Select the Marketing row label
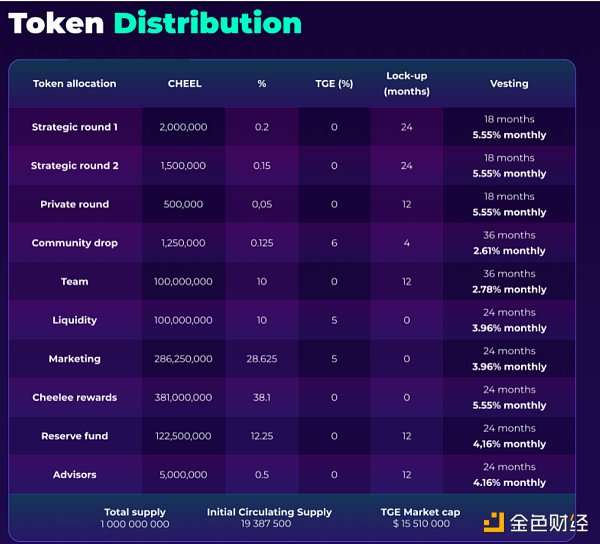 click(74, 359)
